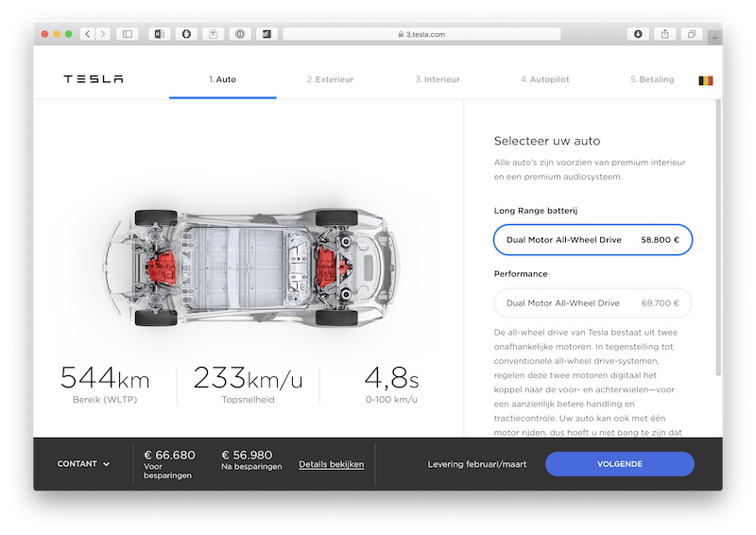Screen dimensions: 756x535
Task: Click the dark square extension icon
Action: [x=266, y=34]
